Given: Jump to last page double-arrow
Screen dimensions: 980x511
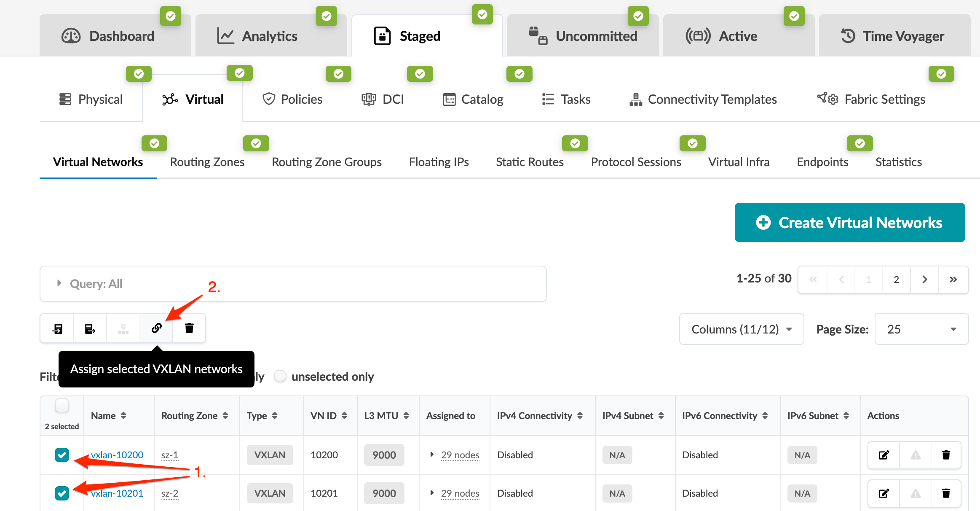Looking at the screenshot, I should click(x=953, y=280).
